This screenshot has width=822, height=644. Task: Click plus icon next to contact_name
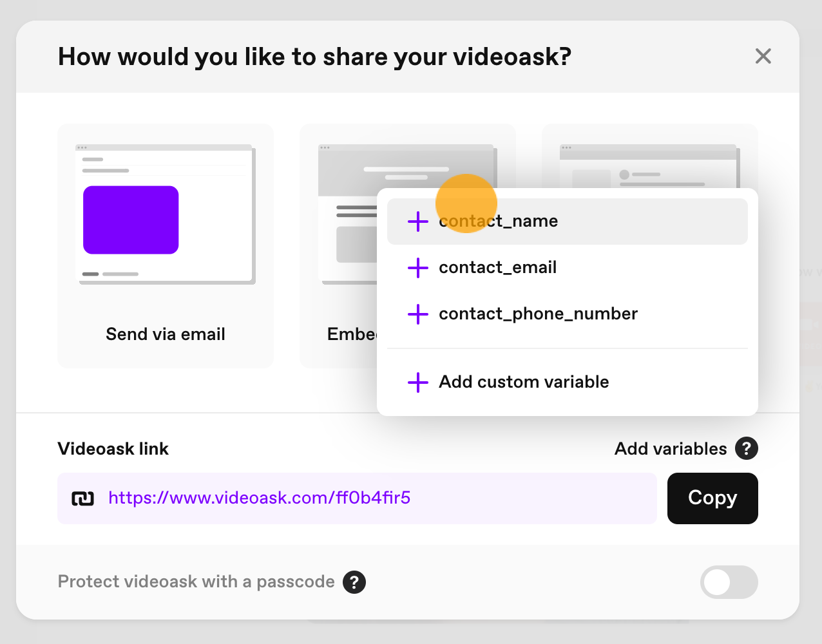[418, 221]
